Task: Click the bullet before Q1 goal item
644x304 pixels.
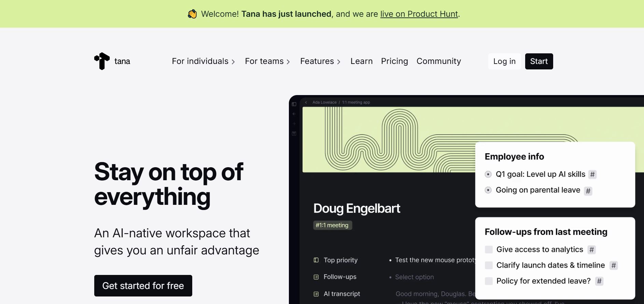Action: pos(488,174)
